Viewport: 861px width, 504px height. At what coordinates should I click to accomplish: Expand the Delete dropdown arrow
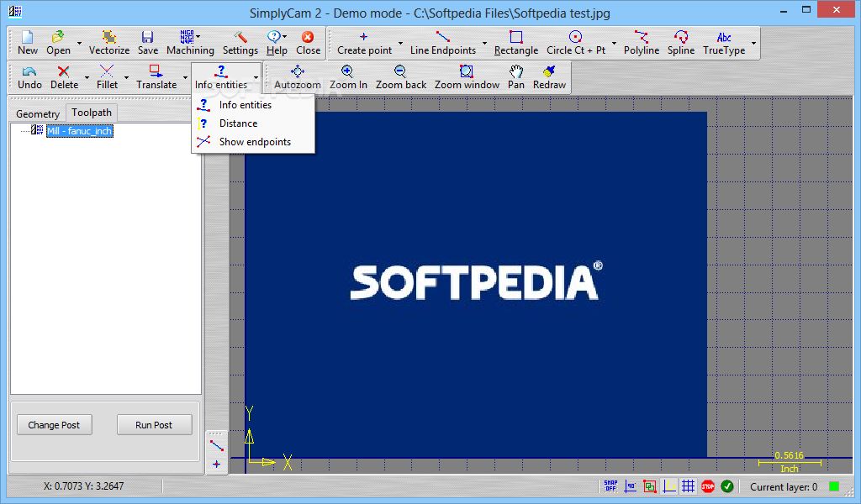pos(87,77)
